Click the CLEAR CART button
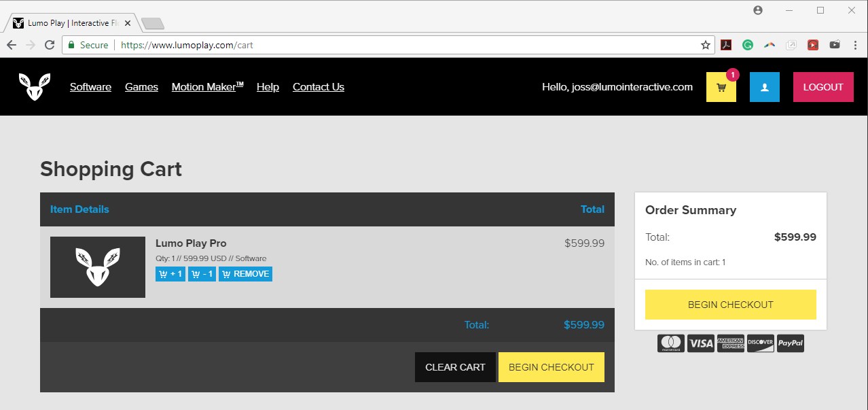 click(455, 367)
